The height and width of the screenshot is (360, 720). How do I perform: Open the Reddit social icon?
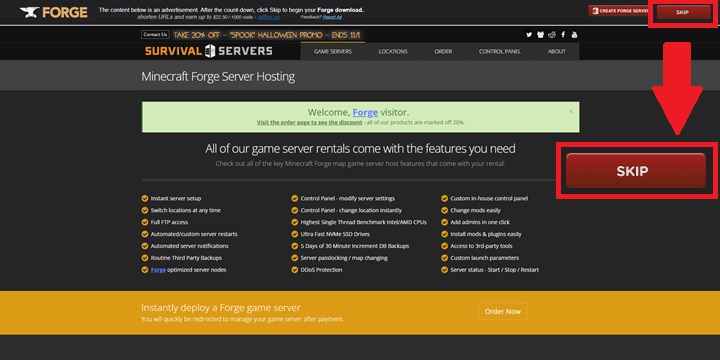click(x=551, y=34)
